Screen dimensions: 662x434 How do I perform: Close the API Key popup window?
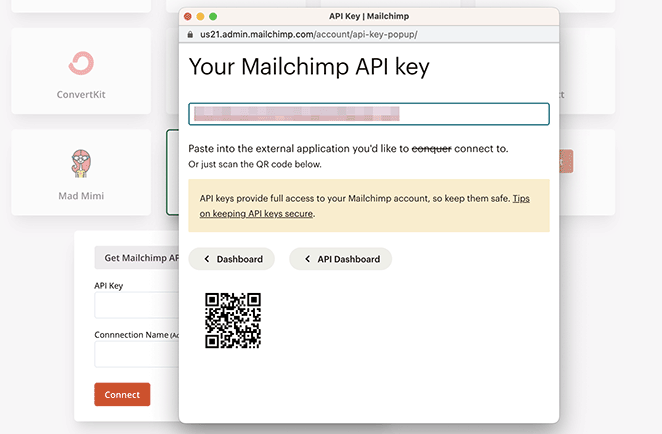(188, 16)
